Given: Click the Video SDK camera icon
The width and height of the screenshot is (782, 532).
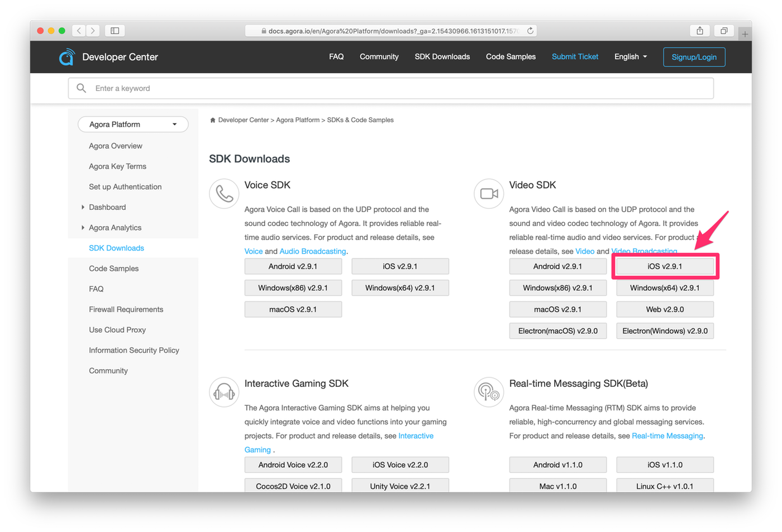Looking at the screenshot, I should point(489,193).
